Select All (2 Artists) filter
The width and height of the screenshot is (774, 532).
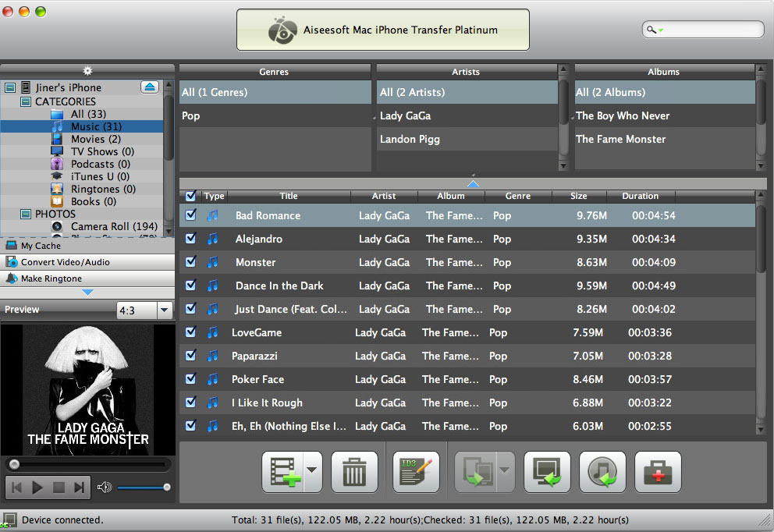click(467, 92)
